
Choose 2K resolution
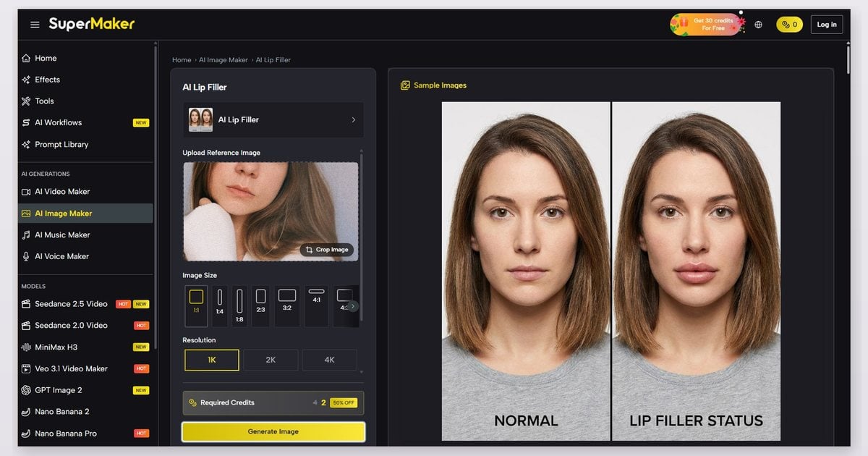pos(271,360)
